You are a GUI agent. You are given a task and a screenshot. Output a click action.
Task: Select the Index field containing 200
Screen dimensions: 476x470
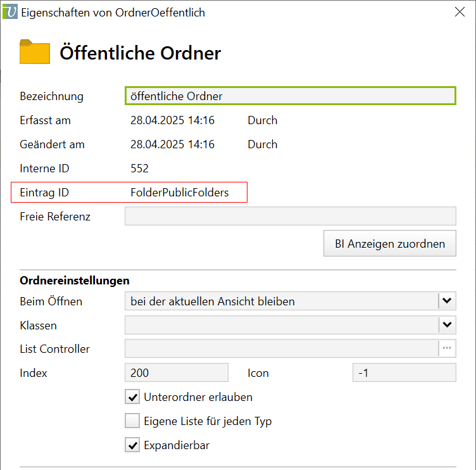point(177,372)
